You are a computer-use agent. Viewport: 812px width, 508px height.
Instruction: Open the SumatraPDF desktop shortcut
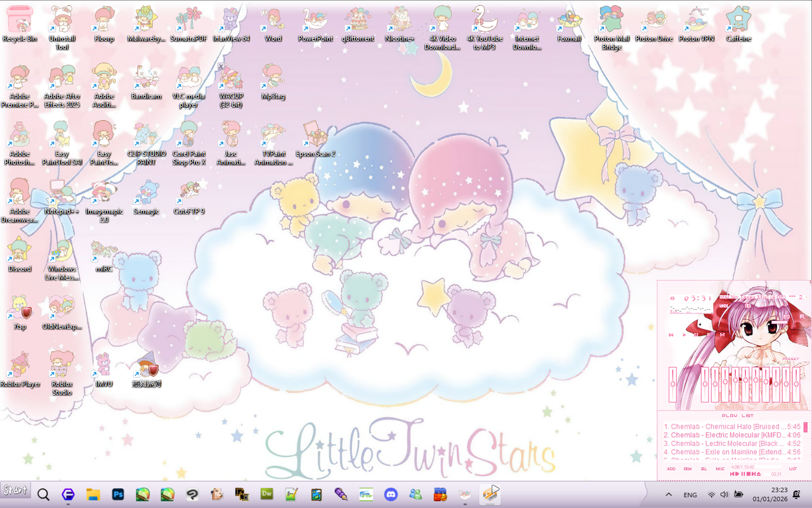tap(188, 24)
